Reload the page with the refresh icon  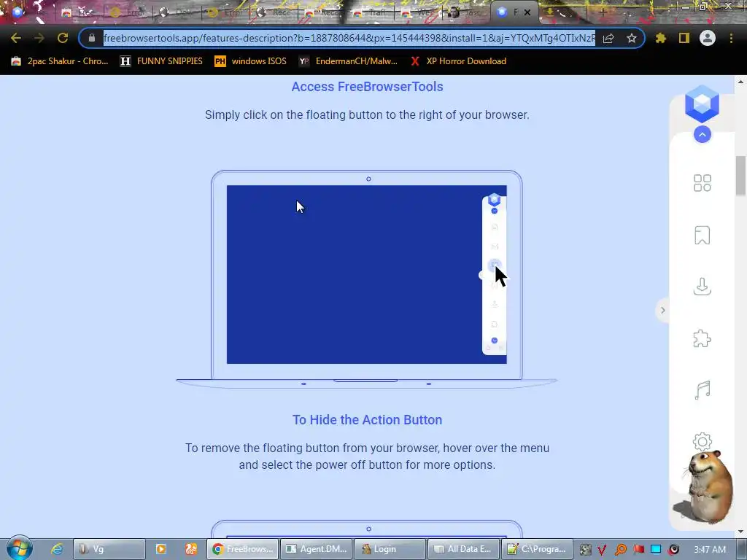(63, 38)
